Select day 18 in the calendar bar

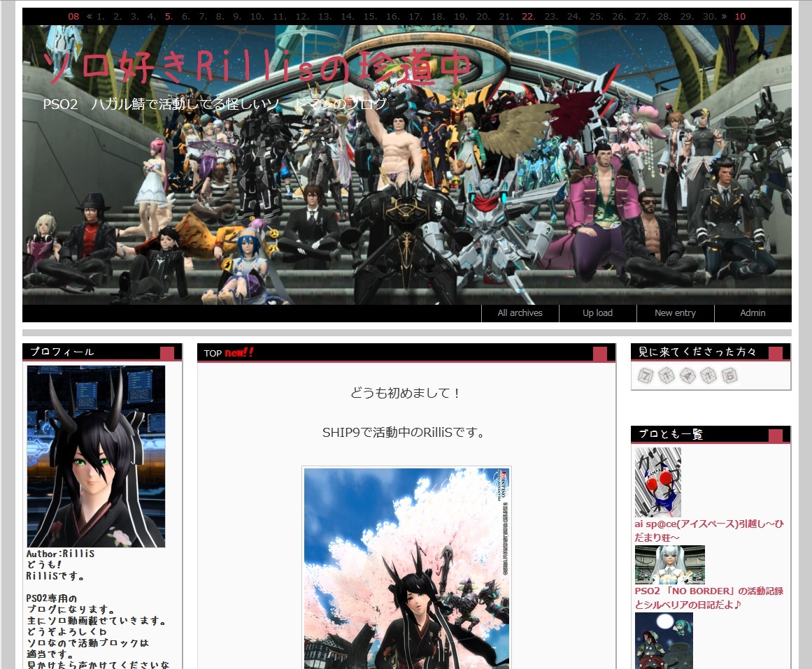(438, 17)
